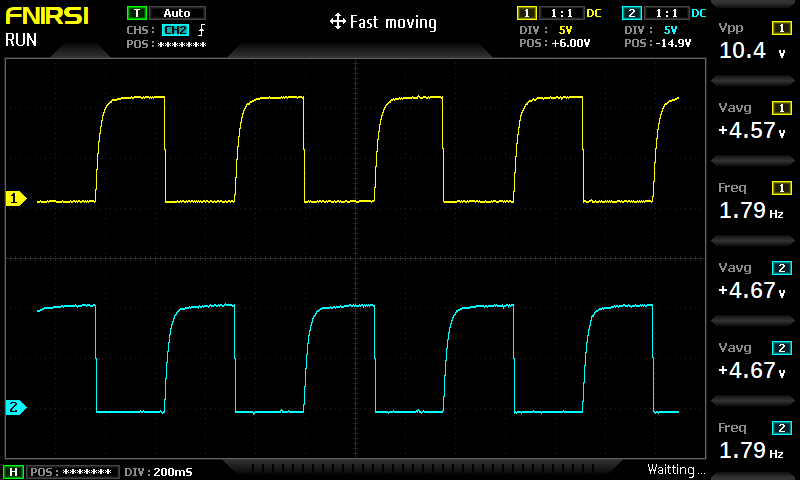The image size is (800, 480).
Task: Select the yellow channel 1 header badge
Action: pos(527,13)
